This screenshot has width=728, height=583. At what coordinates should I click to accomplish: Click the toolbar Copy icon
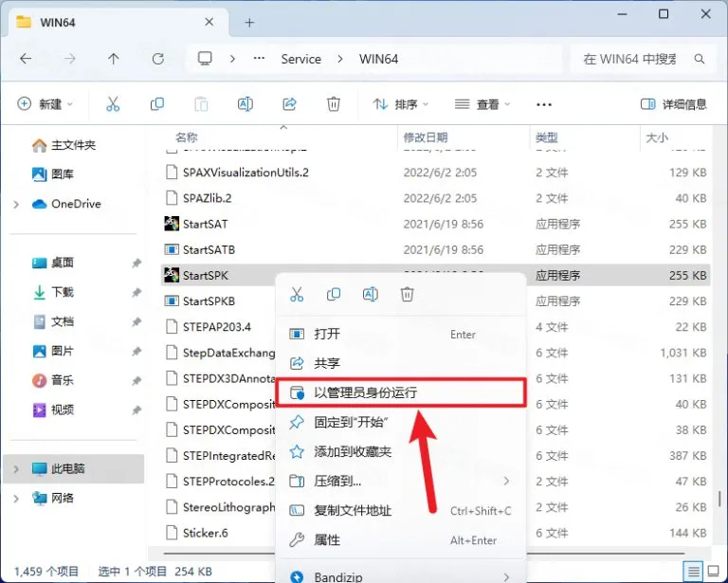157,104
